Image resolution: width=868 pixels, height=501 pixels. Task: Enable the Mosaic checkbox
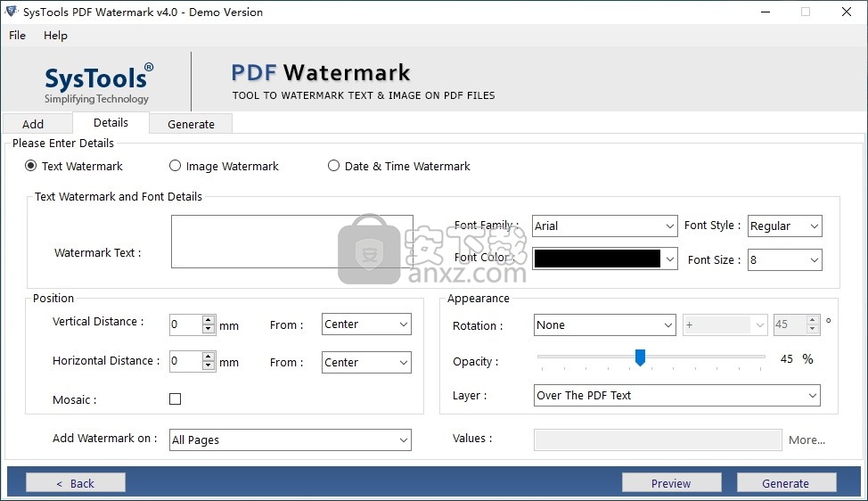(175, 398)
